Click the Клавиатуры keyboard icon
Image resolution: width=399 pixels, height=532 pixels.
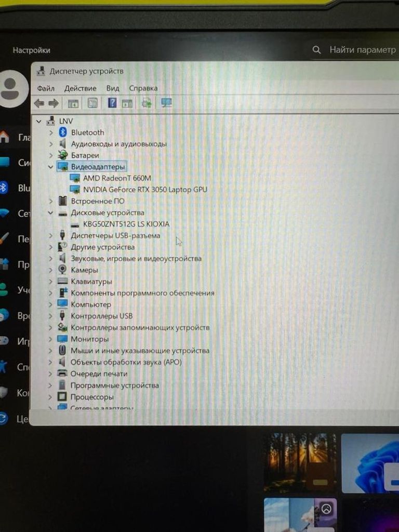click(62, 281)
